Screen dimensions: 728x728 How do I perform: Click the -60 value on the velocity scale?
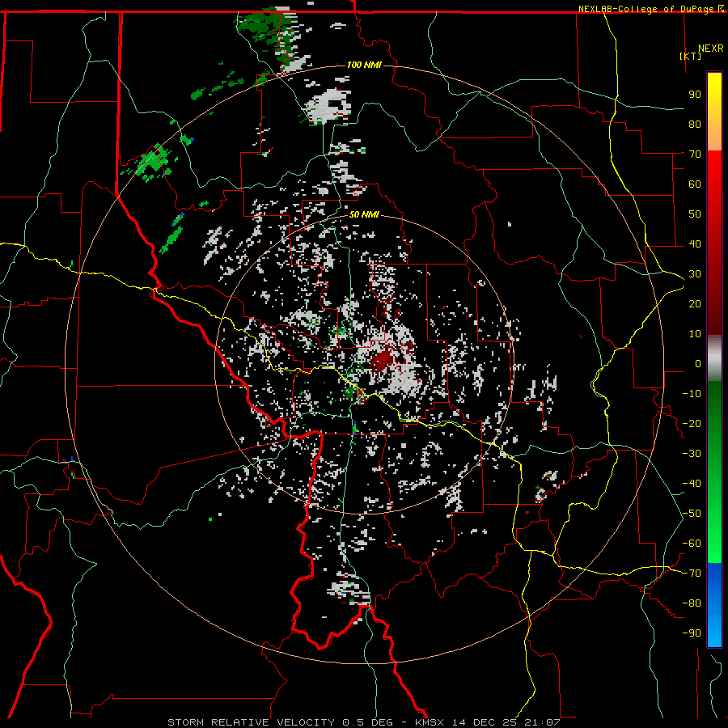pyautogui.click(x=692, y=544)
